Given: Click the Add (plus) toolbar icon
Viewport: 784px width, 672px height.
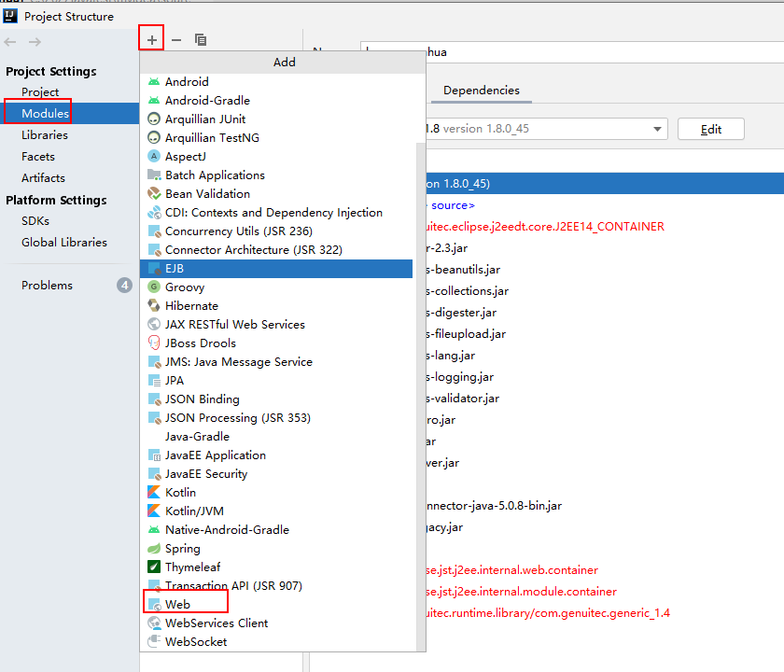Looking at the screenshot, I should point(151,39).
